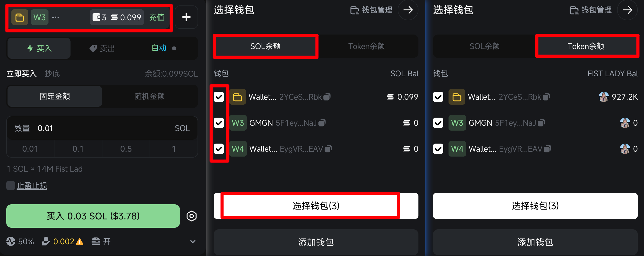Viewport: 644px width, 256px height.
Task: Open the slippage 50% setting
Action: 20,241
